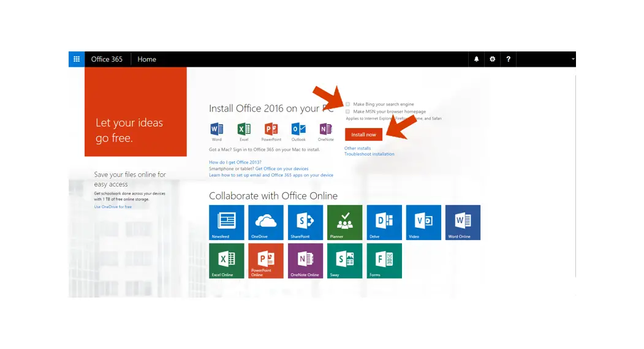This screenshot has height=349, width=644.
Task: Open the Planner tile
Action: (x=344, y=222)
